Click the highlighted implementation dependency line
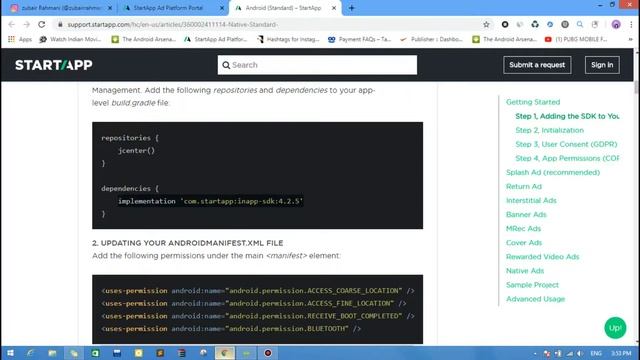This screenshot has width=640, height=360. tap(210, 201)
